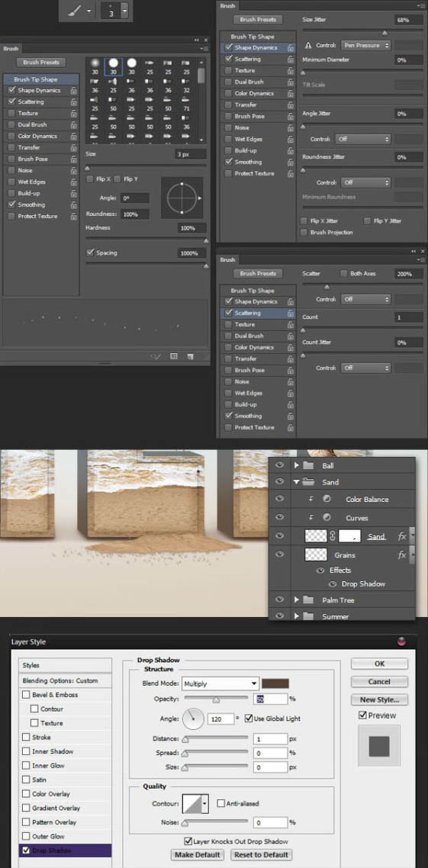
Task: Open Pen Pressure control dropdown
Action: coord(365,46)
